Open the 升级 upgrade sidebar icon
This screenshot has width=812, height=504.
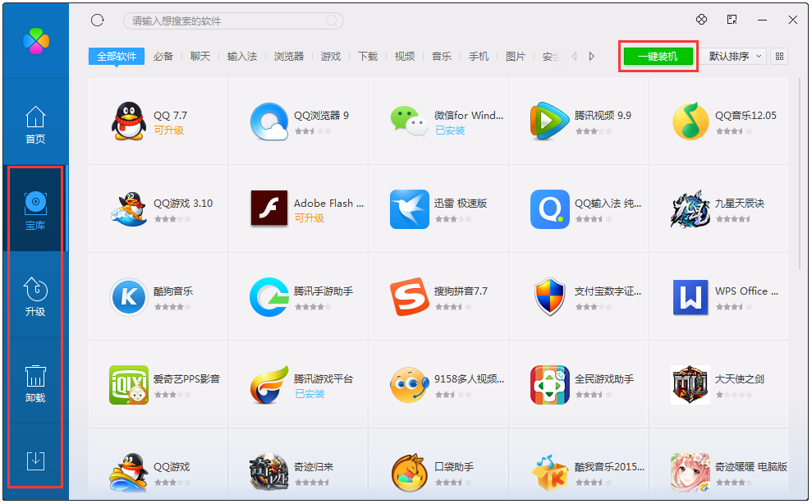35,298
